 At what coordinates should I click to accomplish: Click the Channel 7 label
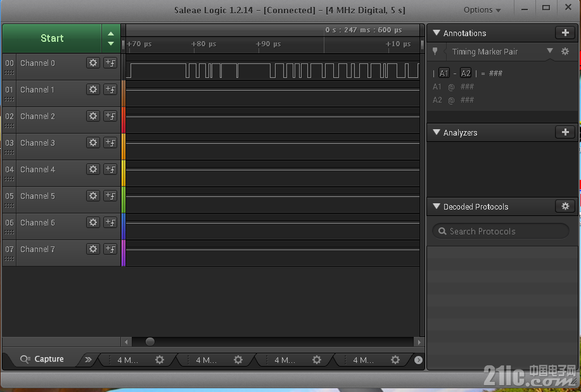point(37,249)
